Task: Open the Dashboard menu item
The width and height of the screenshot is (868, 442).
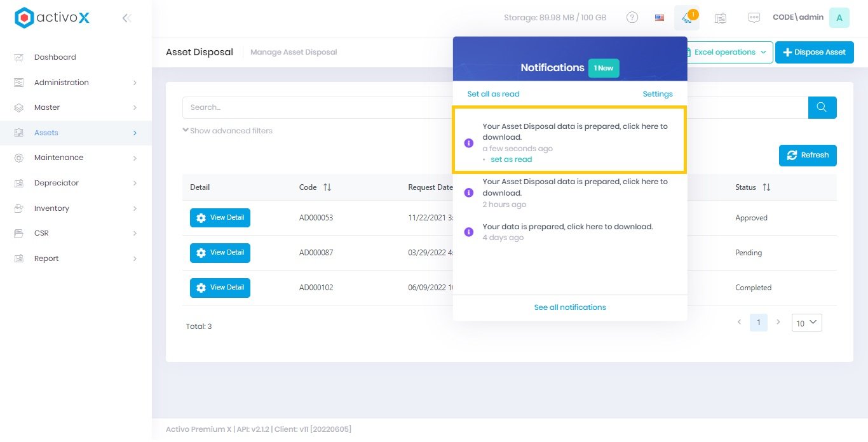Action: tap(55, 57)
